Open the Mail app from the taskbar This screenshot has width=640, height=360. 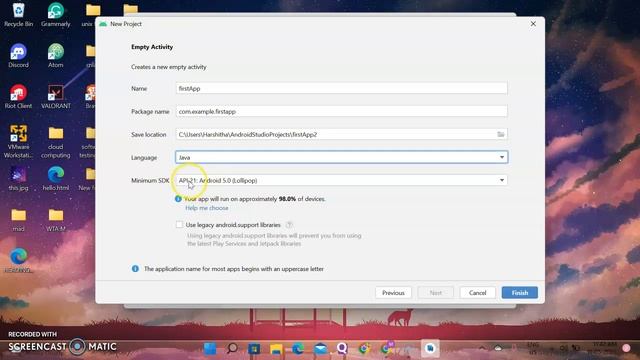(x=320, y=348)
